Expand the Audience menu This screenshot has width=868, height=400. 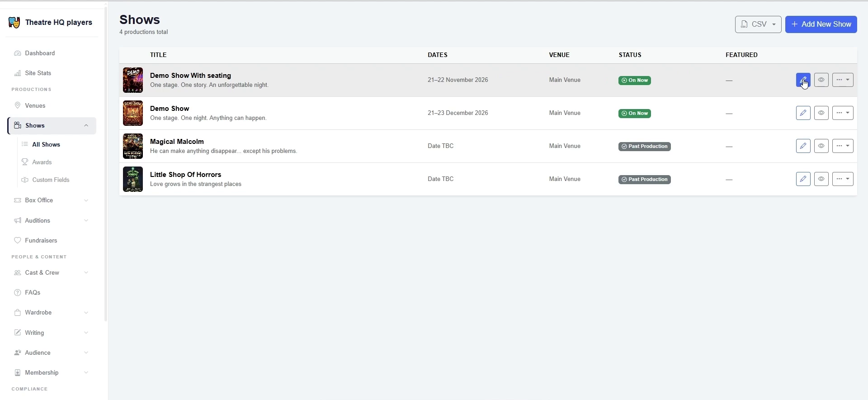tap(52, 353)
